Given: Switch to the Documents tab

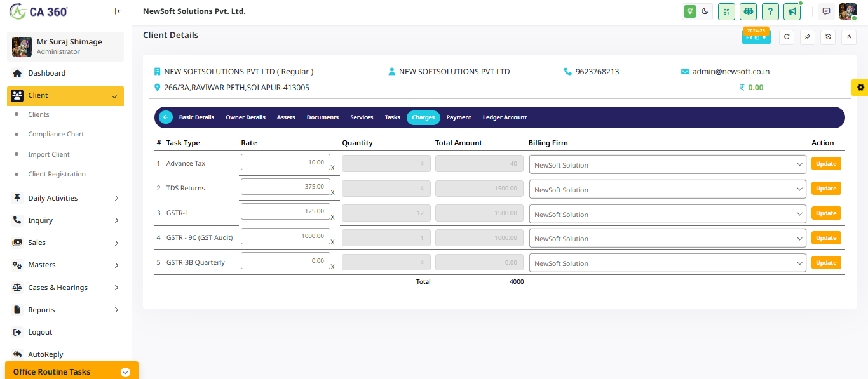Looking at the screenshot, I should [x=323, y=117].
